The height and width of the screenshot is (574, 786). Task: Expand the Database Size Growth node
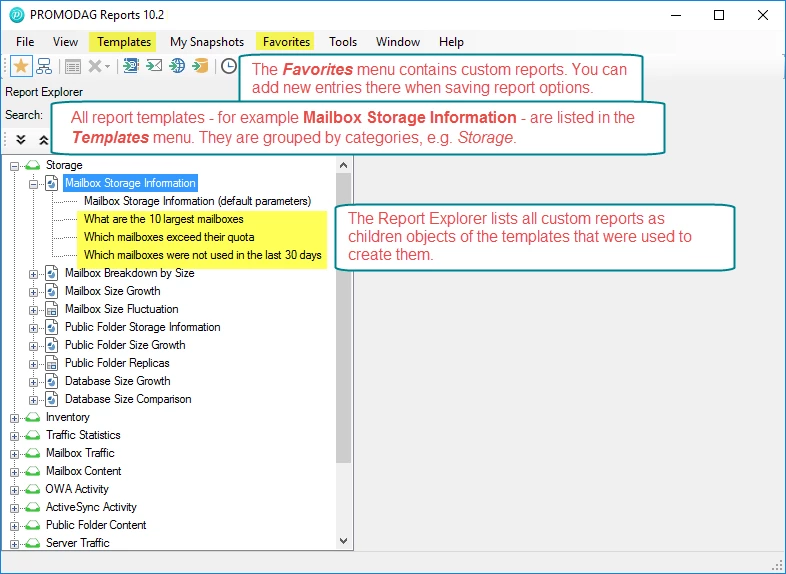[34, 382]
